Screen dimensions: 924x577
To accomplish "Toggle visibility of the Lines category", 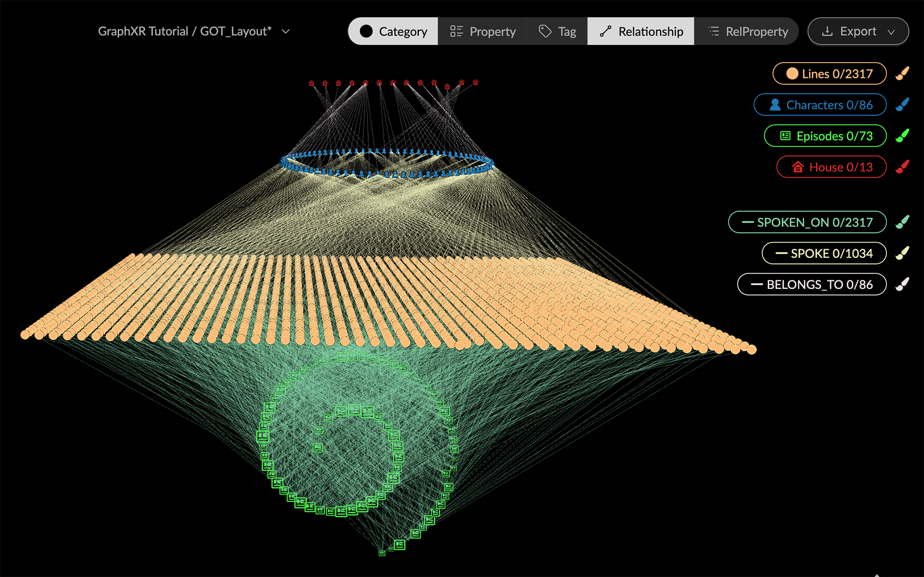I will pyautogui.click(x=829, y=73).
